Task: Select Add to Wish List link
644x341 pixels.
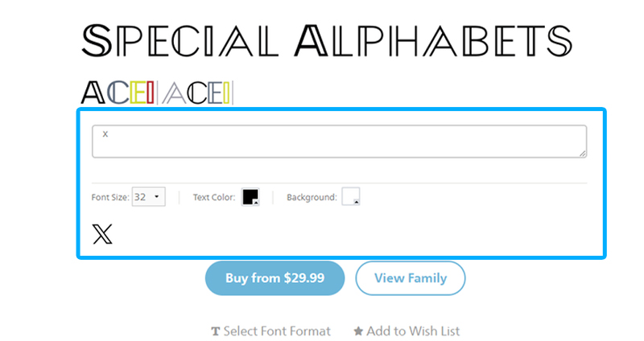Action: (413, 331)
